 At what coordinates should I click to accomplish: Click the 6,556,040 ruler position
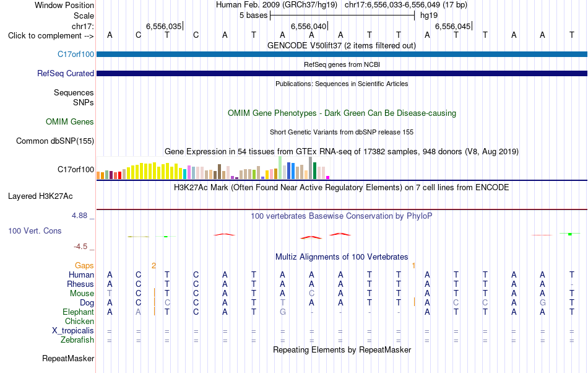pyautogui.click(x=309, y=26)
